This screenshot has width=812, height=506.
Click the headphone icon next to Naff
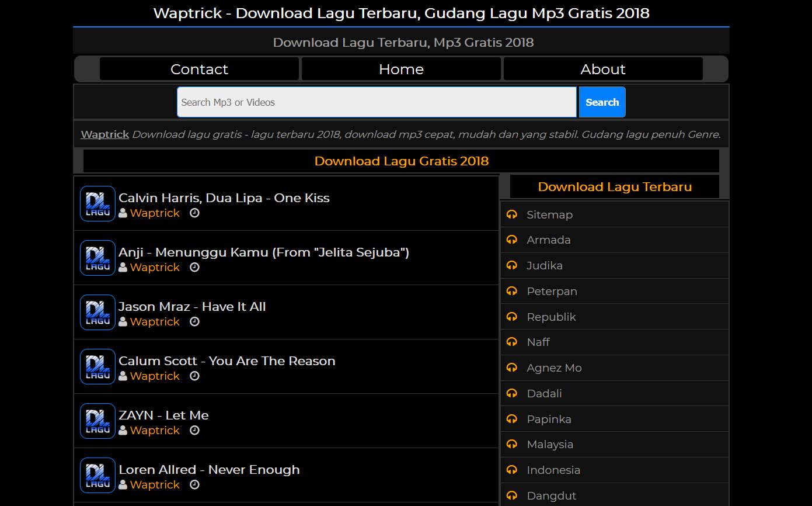(512, 342)
